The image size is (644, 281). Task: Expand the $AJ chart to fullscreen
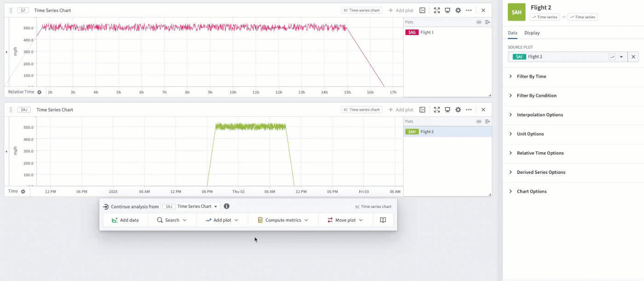pyautogui.click(x=437, y=109)
